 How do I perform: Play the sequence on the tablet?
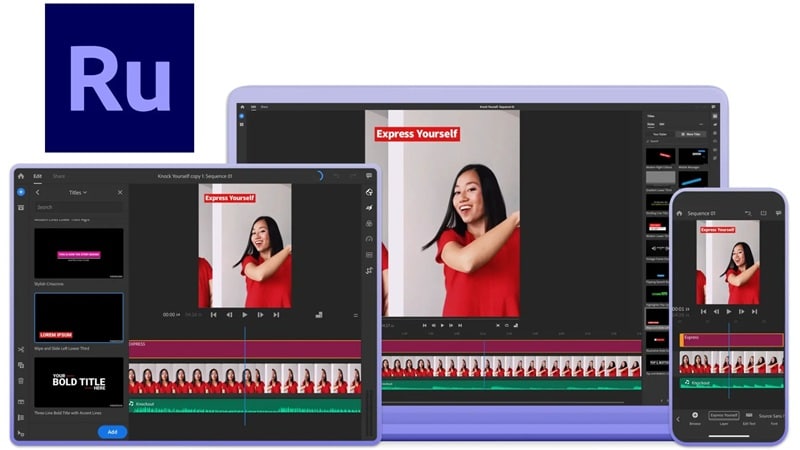pos(245,315)
